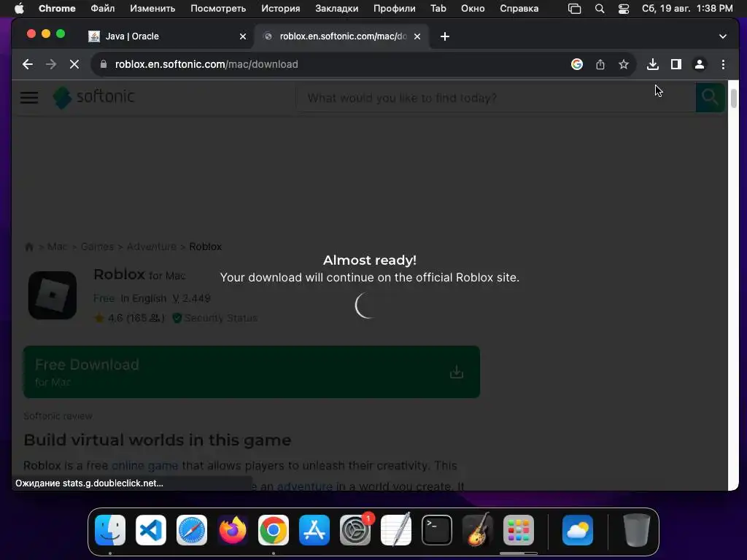Open the Изменить menu
The height and width of the screenshot is (560, 747).
152,9
